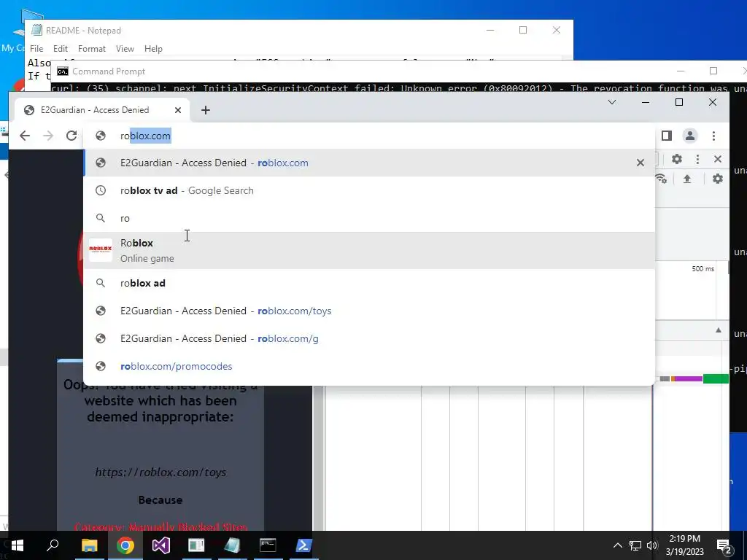Click the import HAR upload icon

(x=687, y=179)
